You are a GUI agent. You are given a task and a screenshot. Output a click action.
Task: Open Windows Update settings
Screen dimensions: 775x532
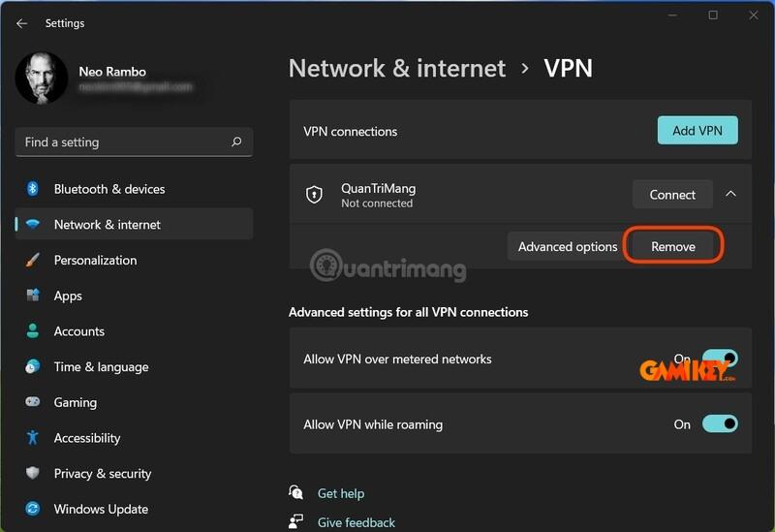pyautogui.click(x=134, y=510)
